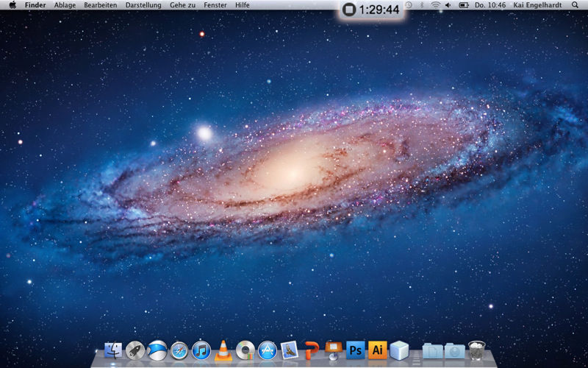Launch VLC traffic cone icon

point(223,350)
